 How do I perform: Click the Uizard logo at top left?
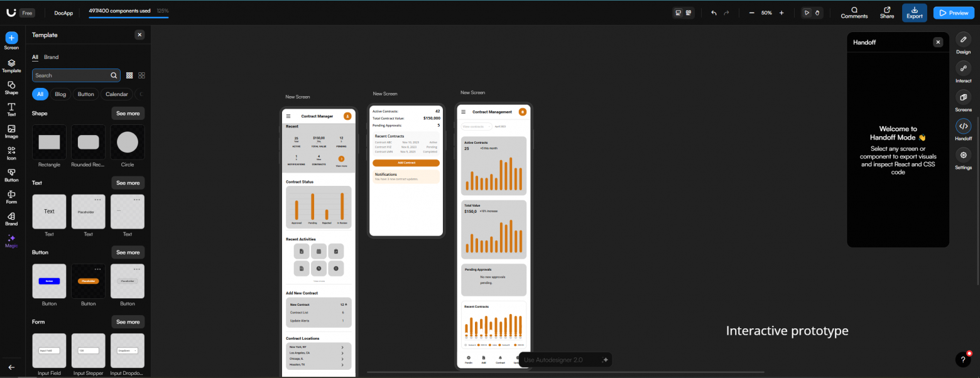(x=11, y=13)
